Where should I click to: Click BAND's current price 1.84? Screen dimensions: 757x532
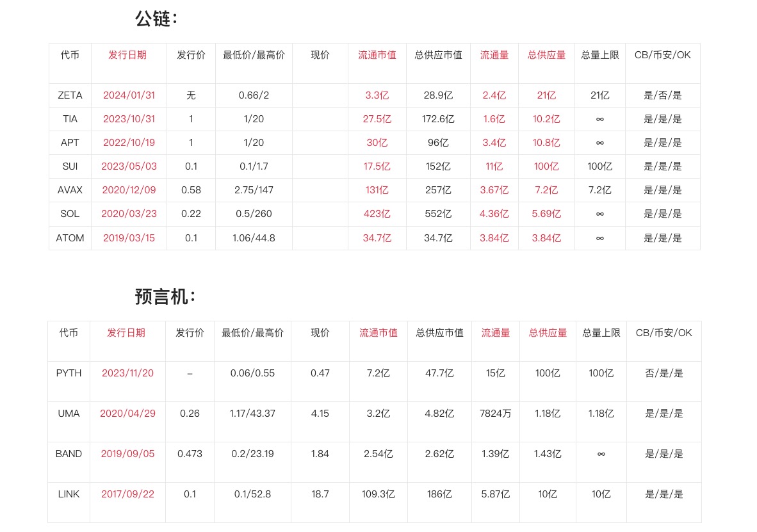(x=320, y=454)
